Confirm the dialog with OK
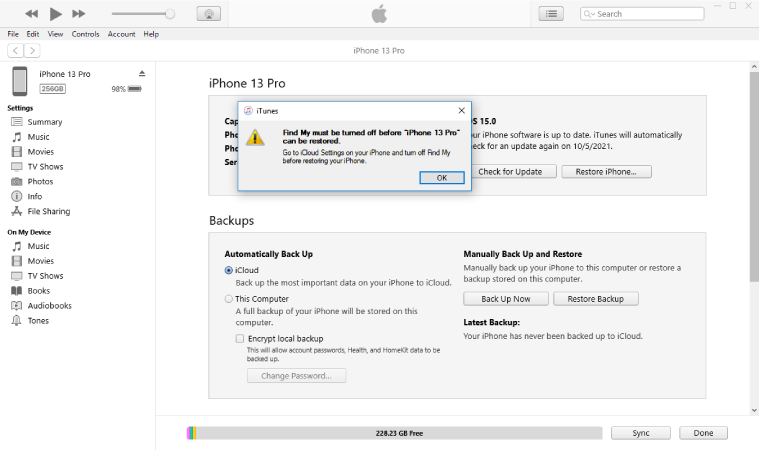759x450 pixels. tap(442, 178)
